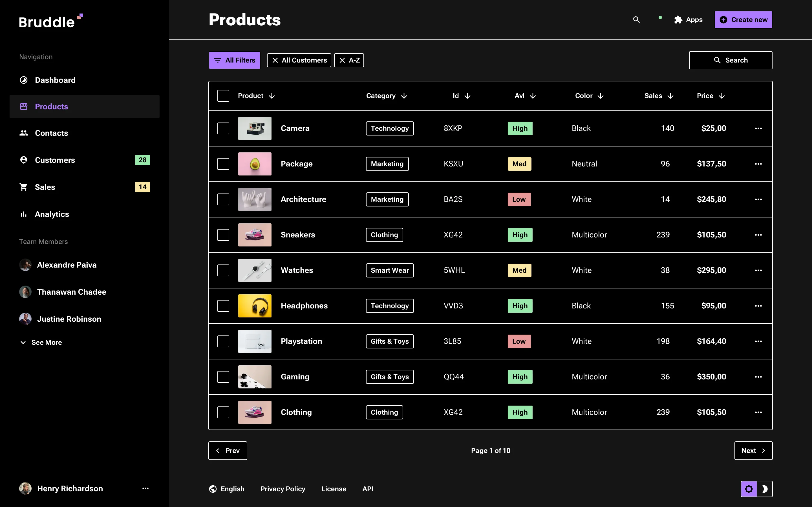Select all rows with the header checkbox
This screenshot has height=507, width=812.
coord(223,95)
